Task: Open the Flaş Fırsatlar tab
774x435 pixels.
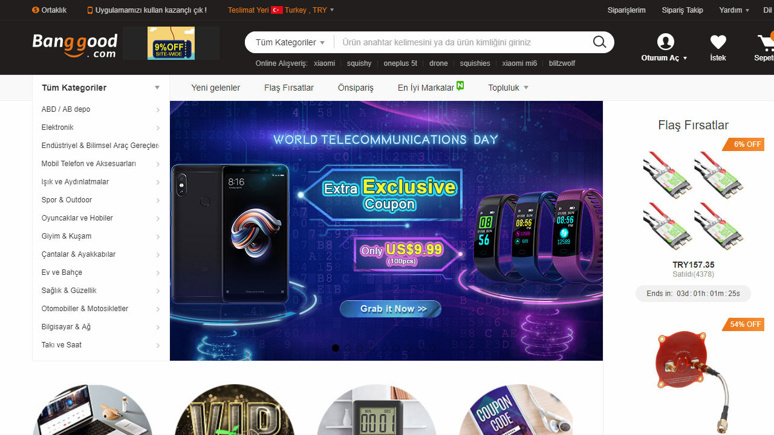Action: pos(289,87)
